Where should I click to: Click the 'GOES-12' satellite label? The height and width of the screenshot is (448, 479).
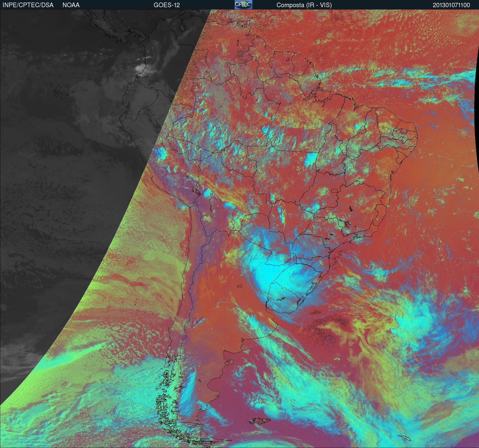(x=166, y=5)
